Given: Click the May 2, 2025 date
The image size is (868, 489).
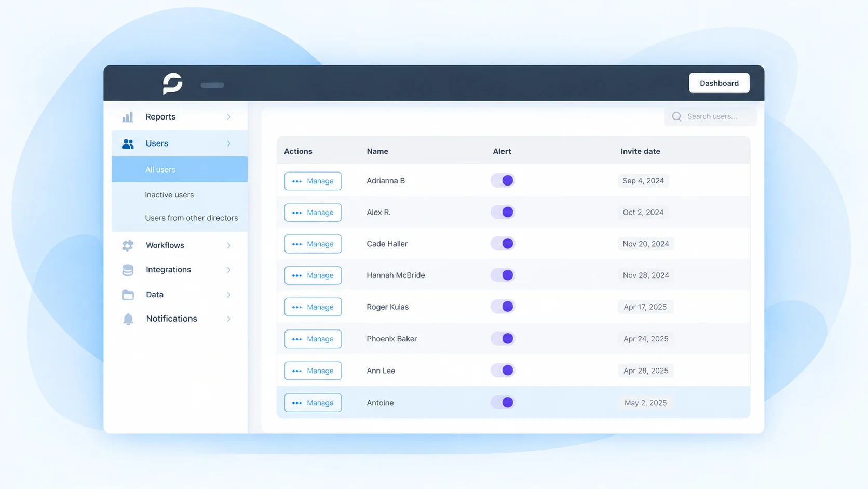Looking at the screenshot, I should click(x=645, y=403).
